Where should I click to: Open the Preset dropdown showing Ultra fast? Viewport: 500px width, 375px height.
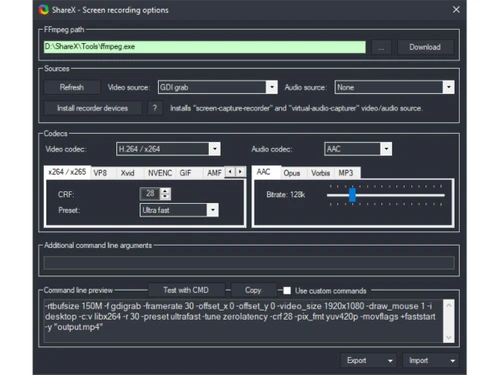click(x=179, y=210)
